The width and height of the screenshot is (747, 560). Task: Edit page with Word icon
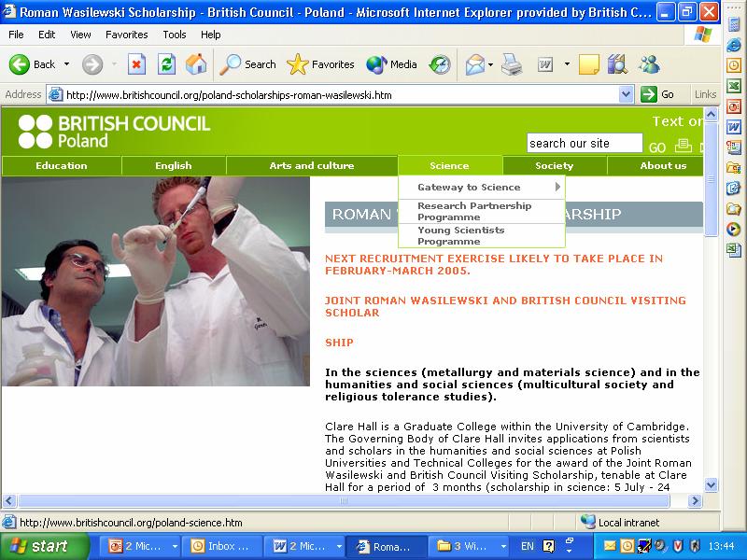coord(545,64)
